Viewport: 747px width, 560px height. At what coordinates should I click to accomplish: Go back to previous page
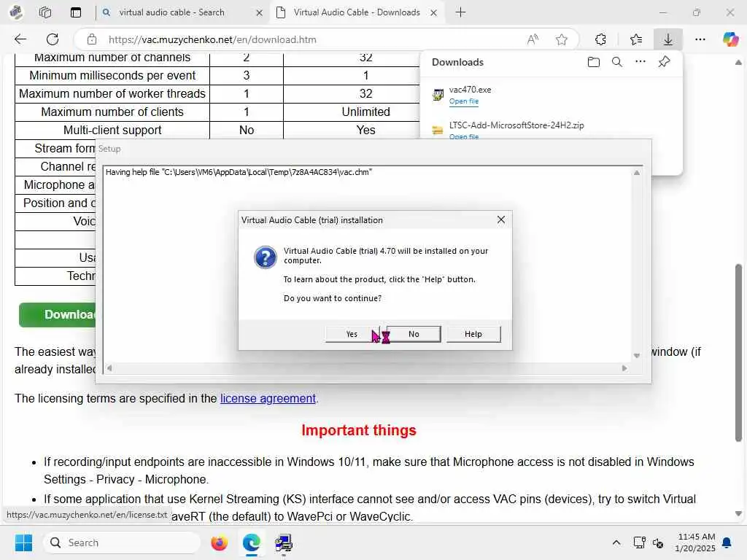20,39
